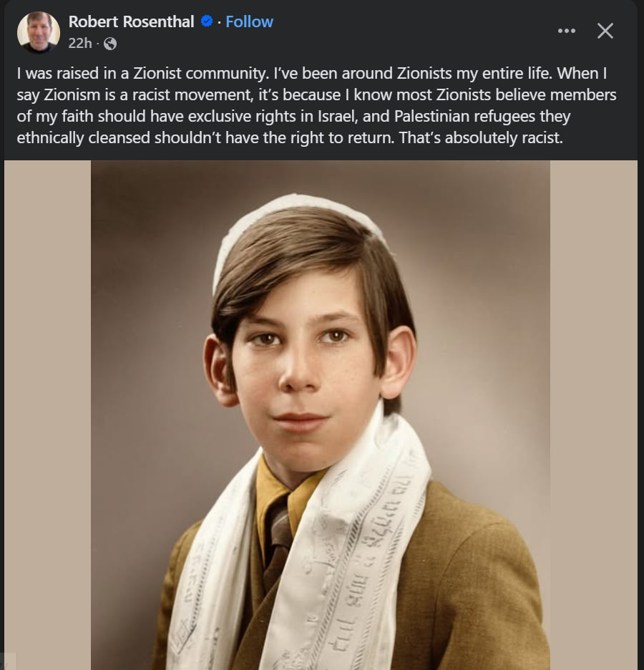This screenshot has height=670, width=644.
Task: Open the Robert Rosenthal name link
Action: point(131,22)
